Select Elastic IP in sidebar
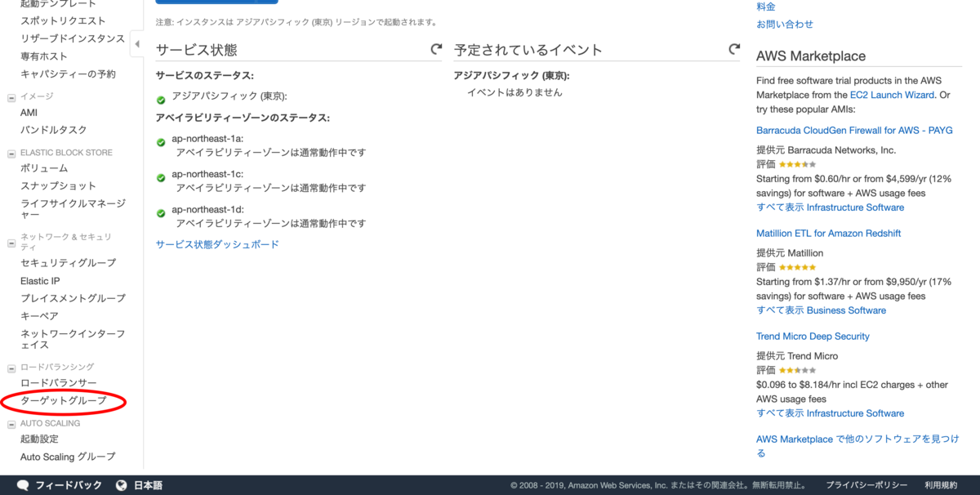980x495 pixels. [40, 281]
